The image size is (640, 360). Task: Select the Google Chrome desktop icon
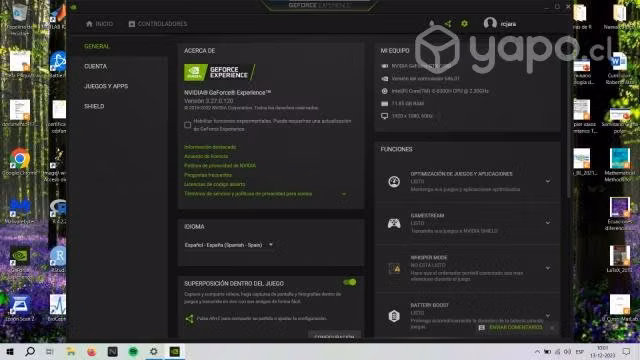tap(19, 162)
